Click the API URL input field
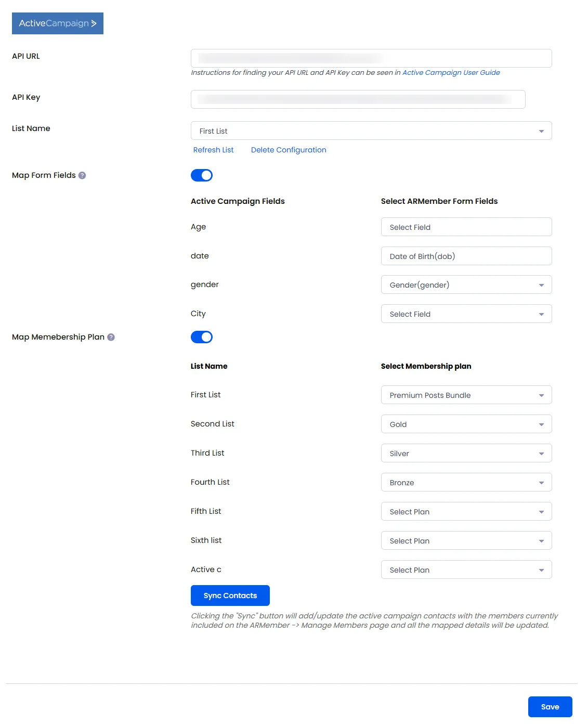The width and height of the screenshot is (588, 725). (371, 58)
